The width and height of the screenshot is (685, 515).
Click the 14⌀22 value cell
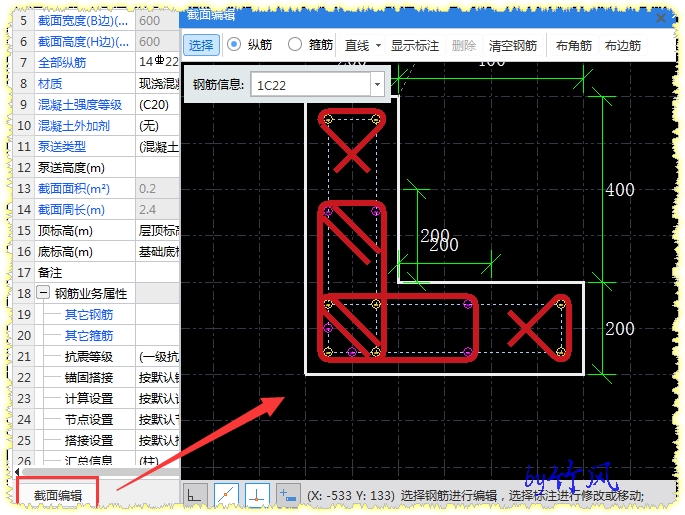tap(158, 62)
